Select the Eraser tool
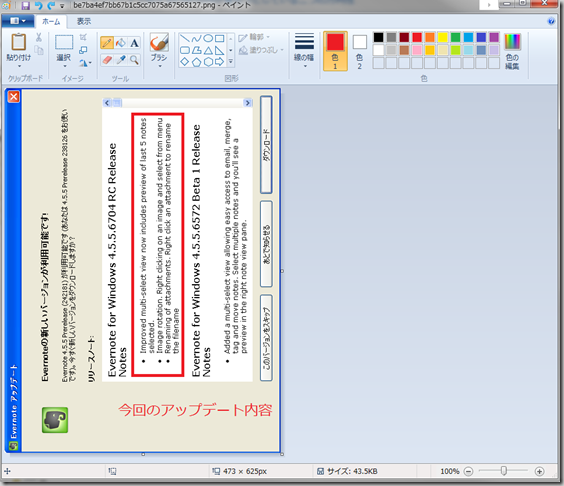The width and height of the screenshot is (564, 486). tap(107, 60)
